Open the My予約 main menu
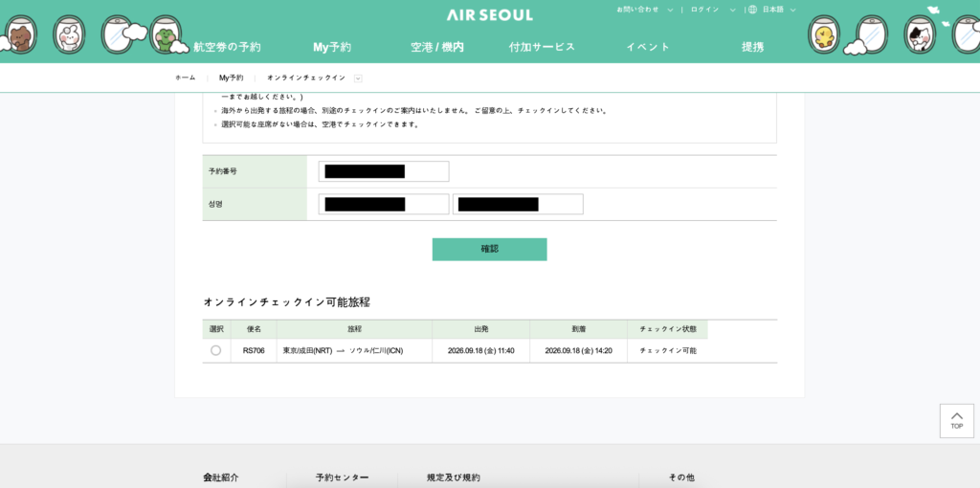The image size is (980, 488). tap(332, 47)
